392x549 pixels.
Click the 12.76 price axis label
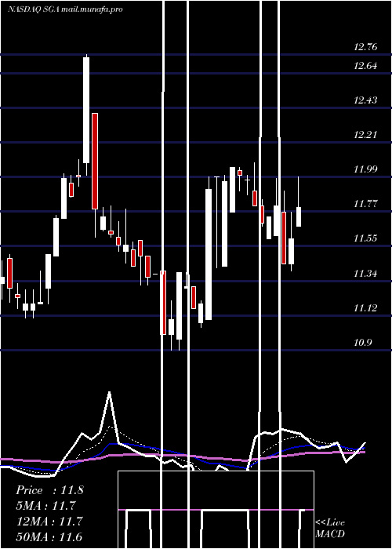[365, 47]
